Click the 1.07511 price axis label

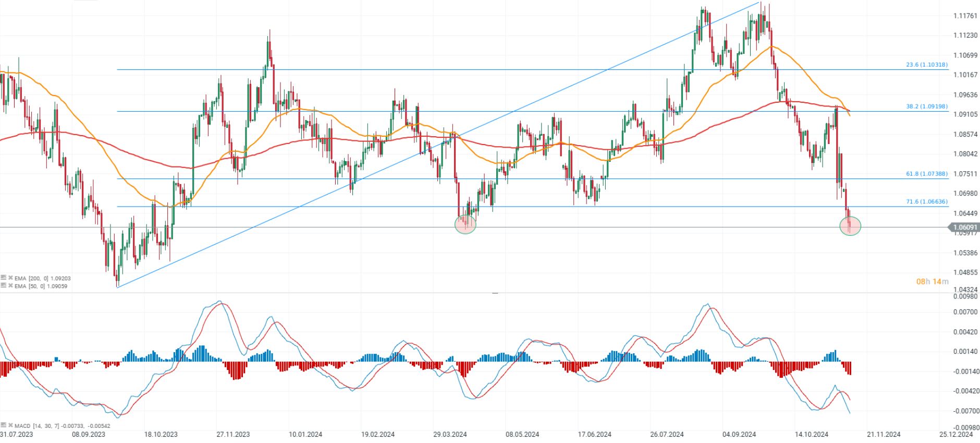coord(965,174)
